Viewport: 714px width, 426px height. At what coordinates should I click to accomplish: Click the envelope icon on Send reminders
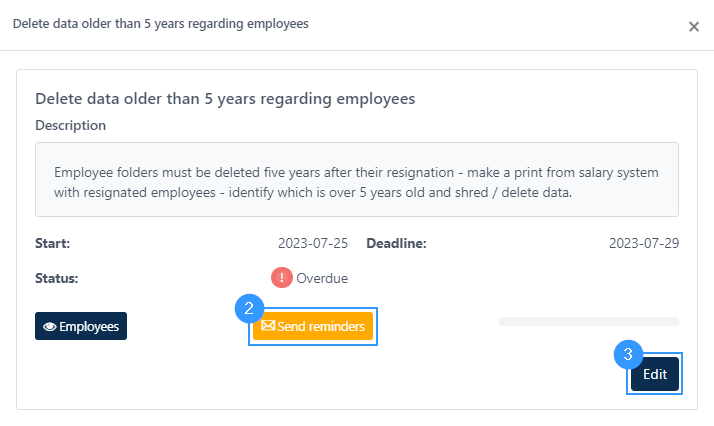tap(268, 325)
